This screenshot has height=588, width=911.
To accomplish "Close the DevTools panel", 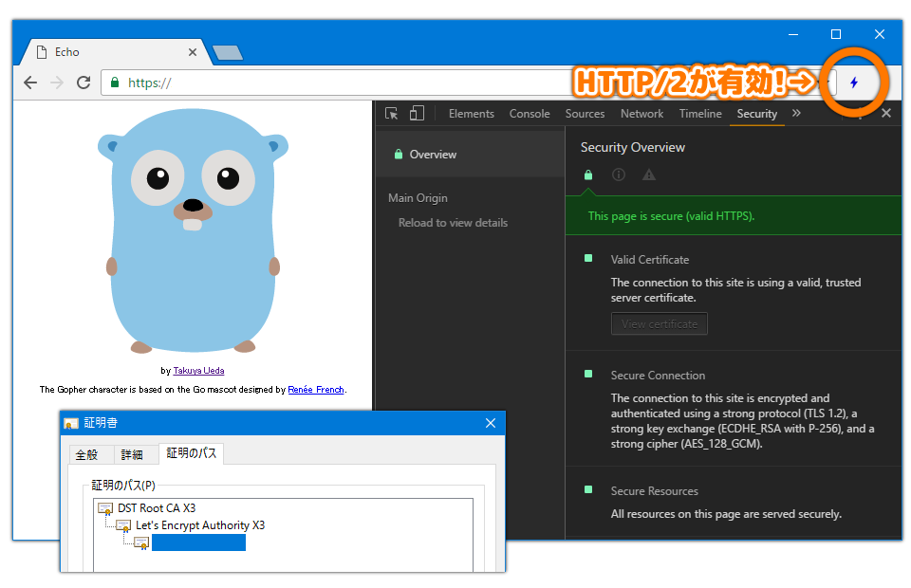I will tap(886, 113).
